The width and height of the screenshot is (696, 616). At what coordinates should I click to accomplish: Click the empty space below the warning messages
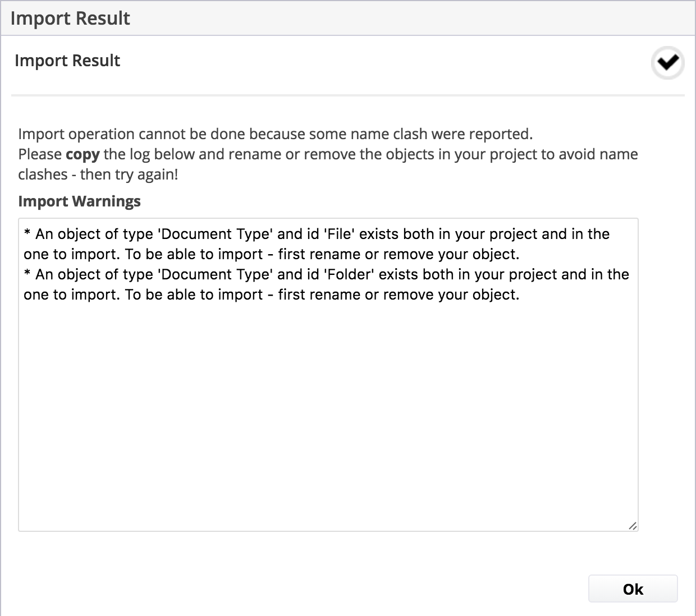coord(328,415)
